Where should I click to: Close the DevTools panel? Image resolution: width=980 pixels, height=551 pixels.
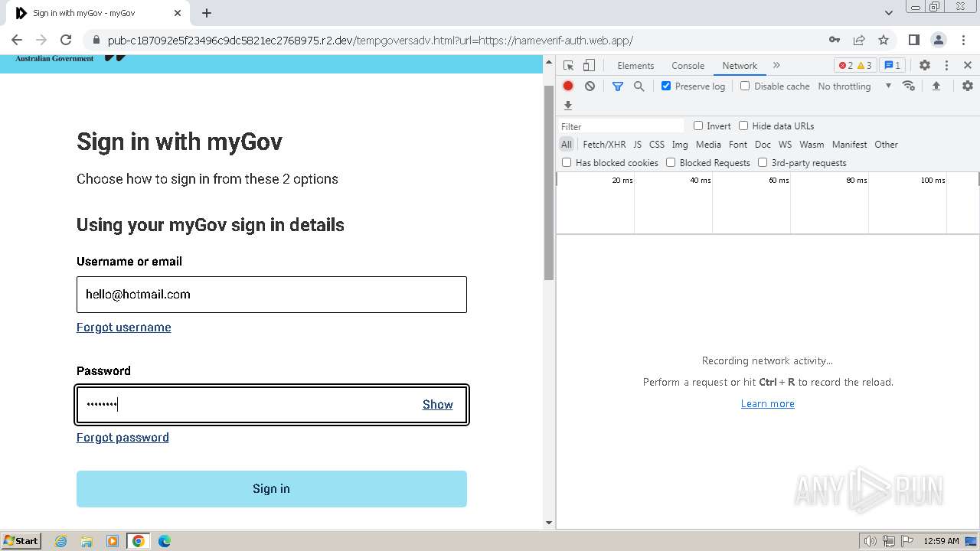coord(968,66)
